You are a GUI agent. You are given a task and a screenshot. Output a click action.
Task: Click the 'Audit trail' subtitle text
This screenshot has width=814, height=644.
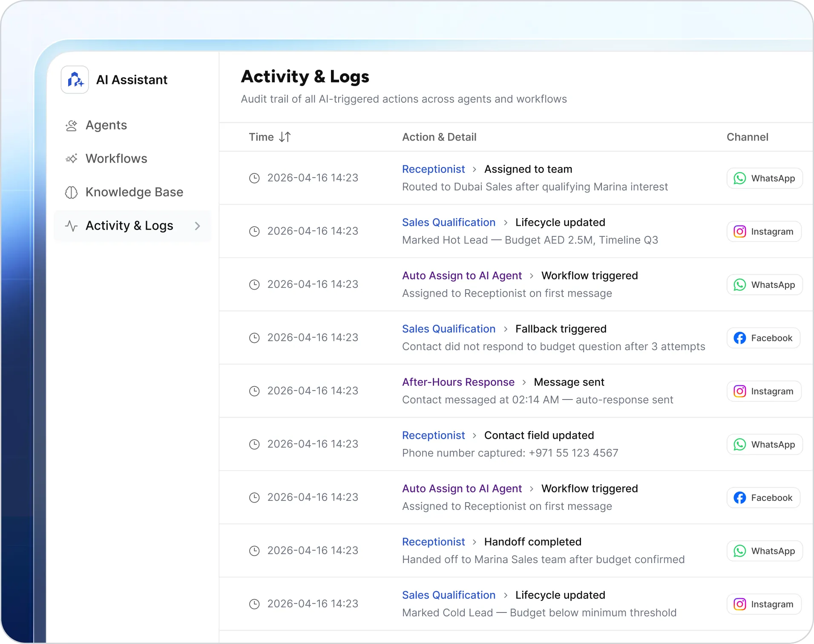pos(404,99)
